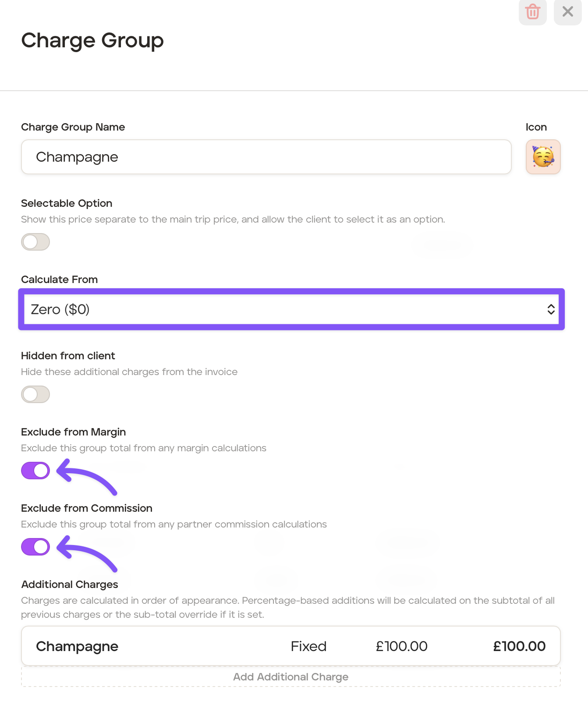Click the non-bold £100.00 amount
This screenshot has width=588, height=701.
[x=401, y=646]
